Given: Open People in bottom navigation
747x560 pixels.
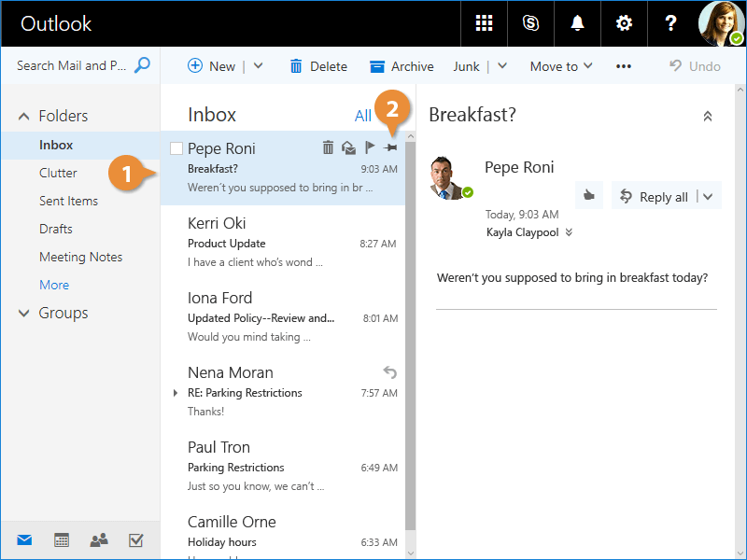Looking at the screenshot, I should tap(98, 539).
